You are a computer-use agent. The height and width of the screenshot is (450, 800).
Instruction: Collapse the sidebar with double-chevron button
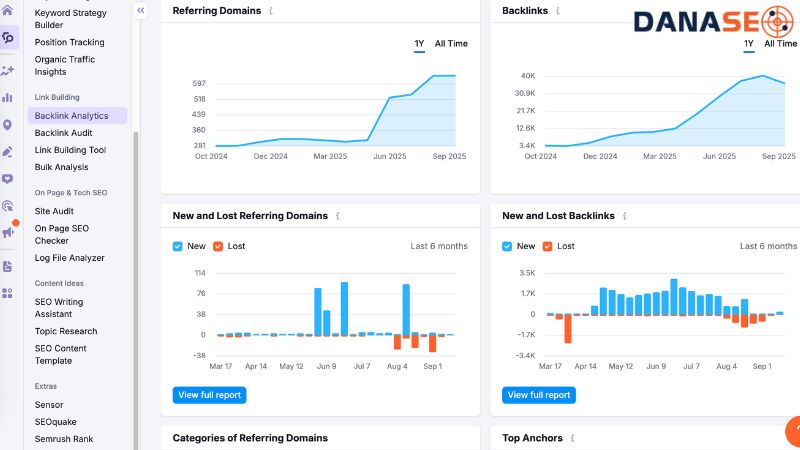click(140, 10)
